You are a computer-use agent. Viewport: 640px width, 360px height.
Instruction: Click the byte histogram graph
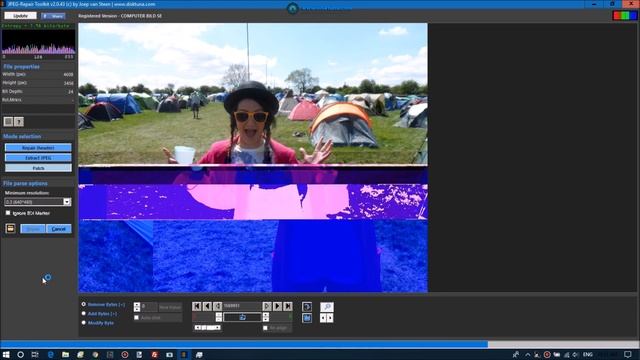tap(38, 42)
